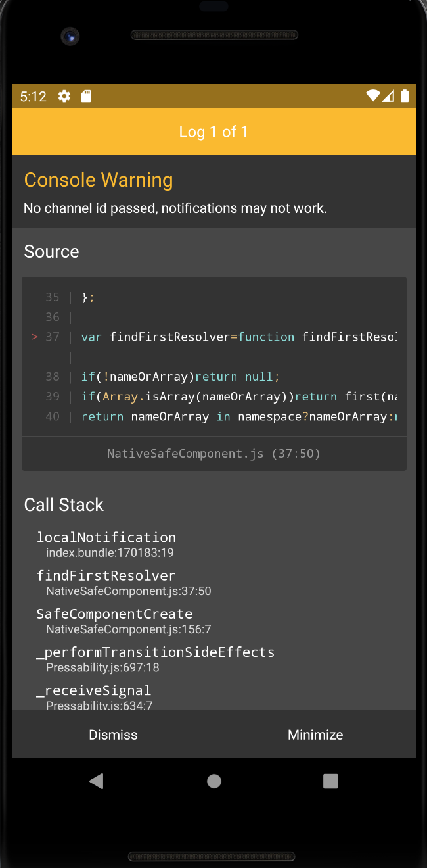Tap code line 39 with Array.isArray
The height and width of the screenshot is (868, 427).
click(x=239, y=397)
